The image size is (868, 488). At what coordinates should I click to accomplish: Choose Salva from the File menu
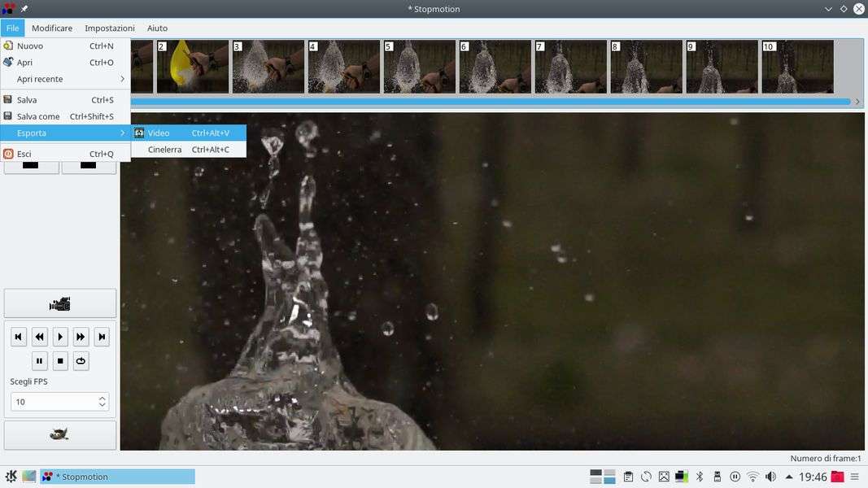point(65,99)
